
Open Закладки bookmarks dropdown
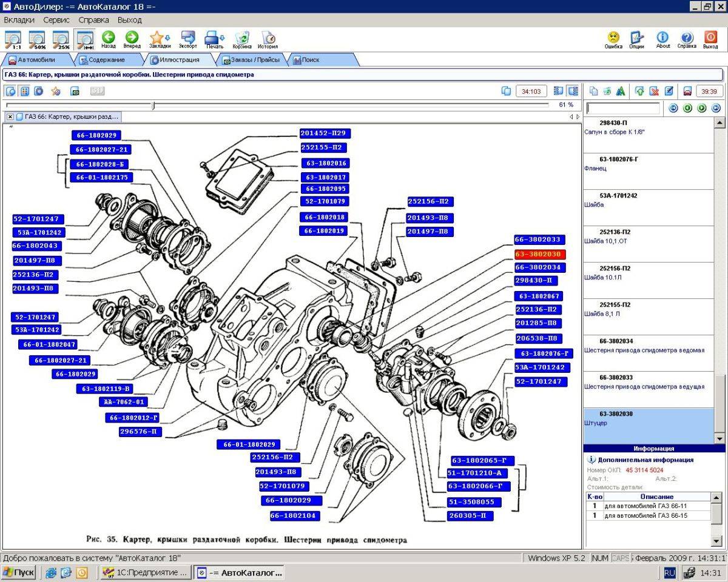pyautogui.click(x=160, y=40)
